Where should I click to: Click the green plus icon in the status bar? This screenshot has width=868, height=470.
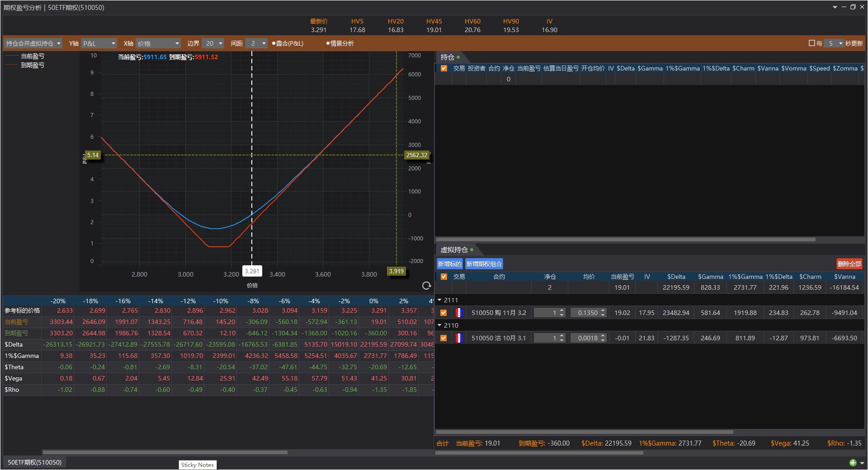click(853, 462)
